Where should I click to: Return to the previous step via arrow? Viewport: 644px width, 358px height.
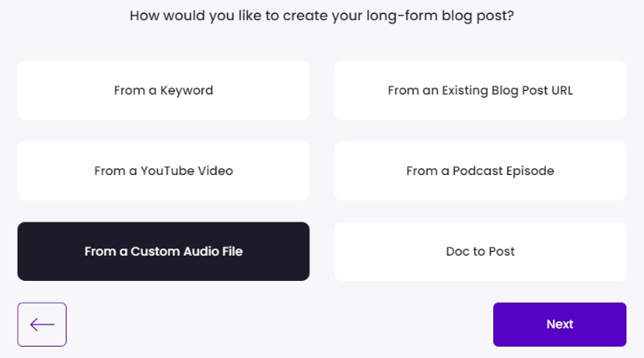pyautogui.click(x=42, y=325)
